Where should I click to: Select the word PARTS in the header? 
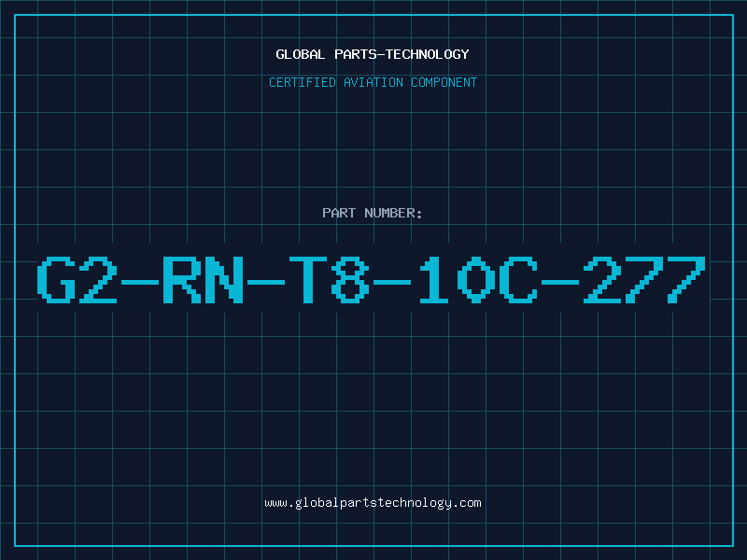click(x=356, y=54)
